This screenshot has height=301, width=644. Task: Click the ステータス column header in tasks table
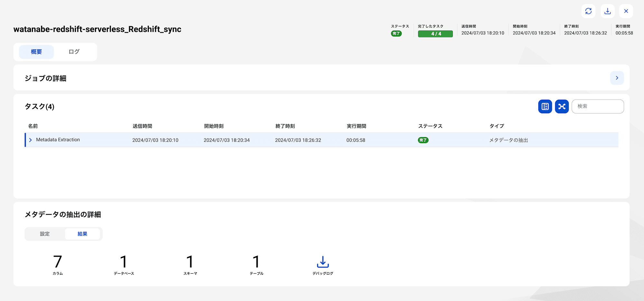(431, 126)
